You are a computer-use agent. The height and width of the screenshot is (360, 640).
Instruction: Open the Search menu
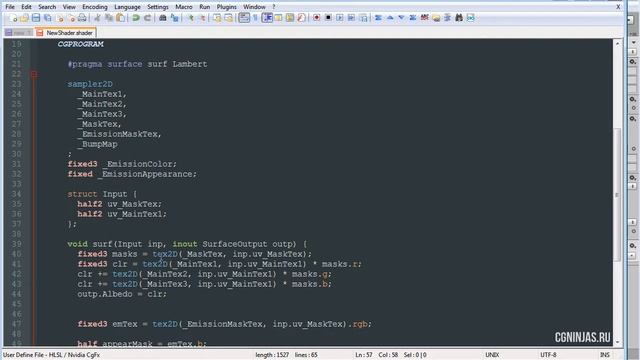click(x=47, y=7)
